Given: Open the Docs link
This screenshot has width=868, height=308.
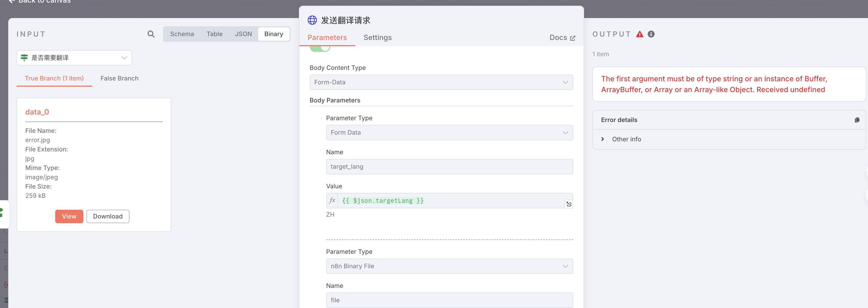Looking at the screenshot, I should [x=562, y=37].
